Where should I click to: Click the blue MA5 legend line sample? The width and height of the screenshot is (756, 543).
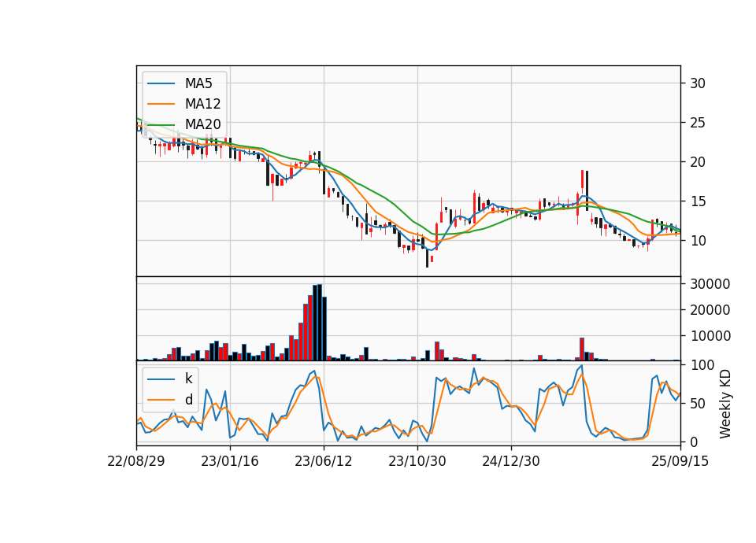pos(161,83)
